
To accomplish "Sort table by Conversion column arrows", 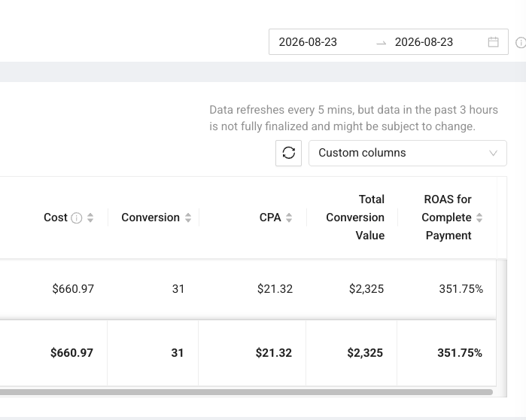I will (x=188, y=218).
